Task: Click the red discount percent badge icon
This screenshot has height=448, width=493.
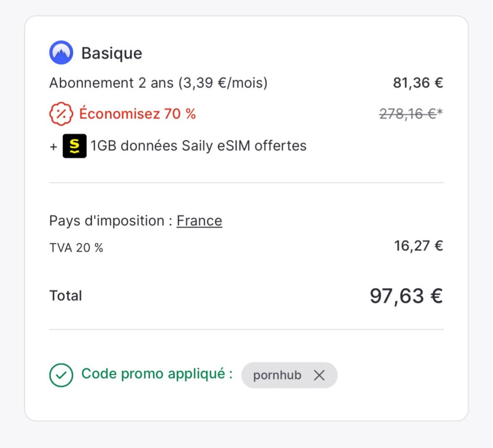Action: pos(61,114)
